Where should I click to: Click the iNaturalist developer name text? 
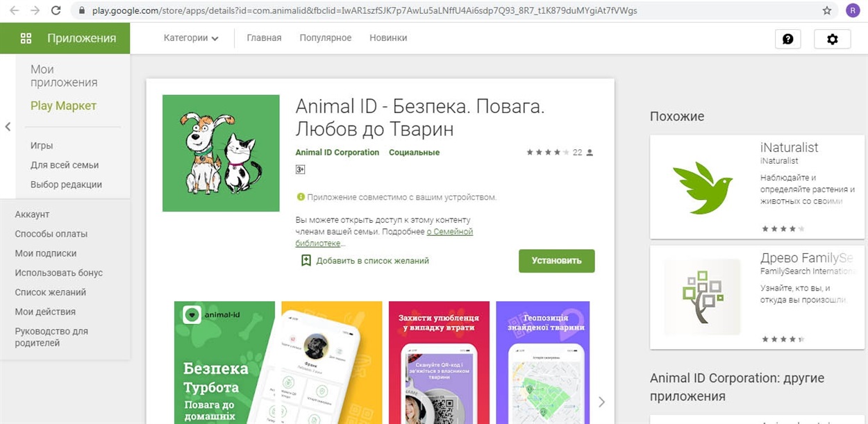point(779,161)
